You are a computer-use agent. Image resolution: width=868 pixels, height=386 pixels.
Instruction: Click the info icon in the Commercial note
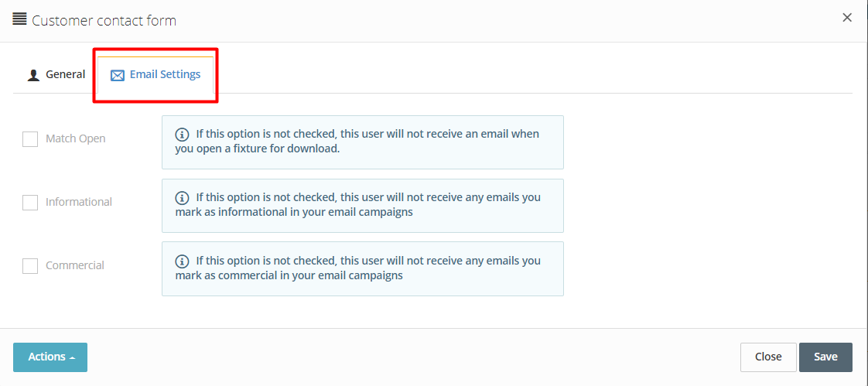click(x=181, y=261)
